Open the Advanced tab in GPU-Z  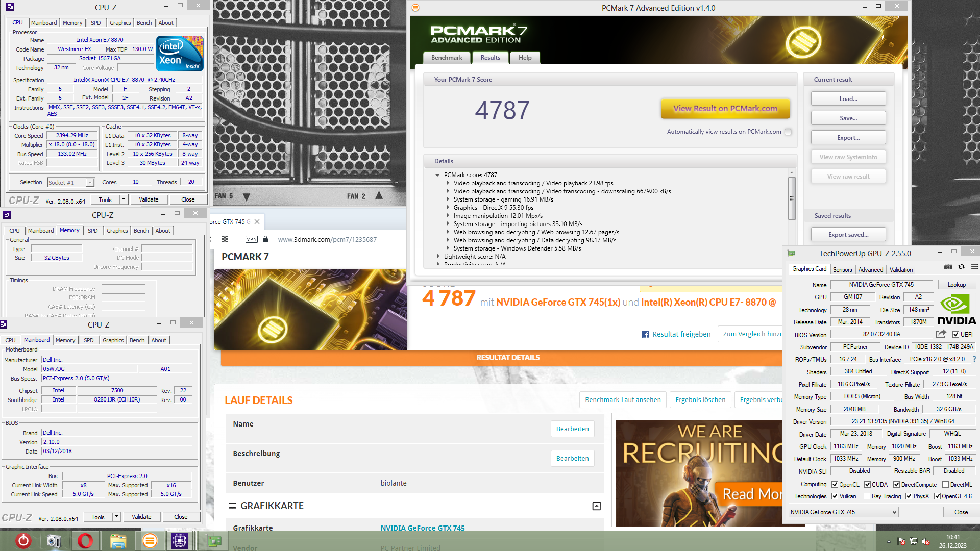pyautogui.click(x=871, y=270)
